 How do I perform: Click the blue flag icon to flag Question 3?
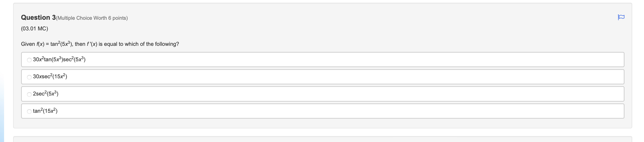[622, 17]
